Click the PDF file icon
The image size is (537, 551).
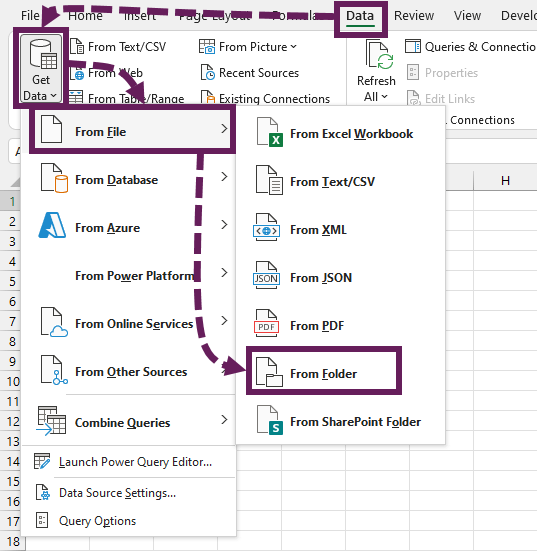pyautogui.click(x=266, y=323)
